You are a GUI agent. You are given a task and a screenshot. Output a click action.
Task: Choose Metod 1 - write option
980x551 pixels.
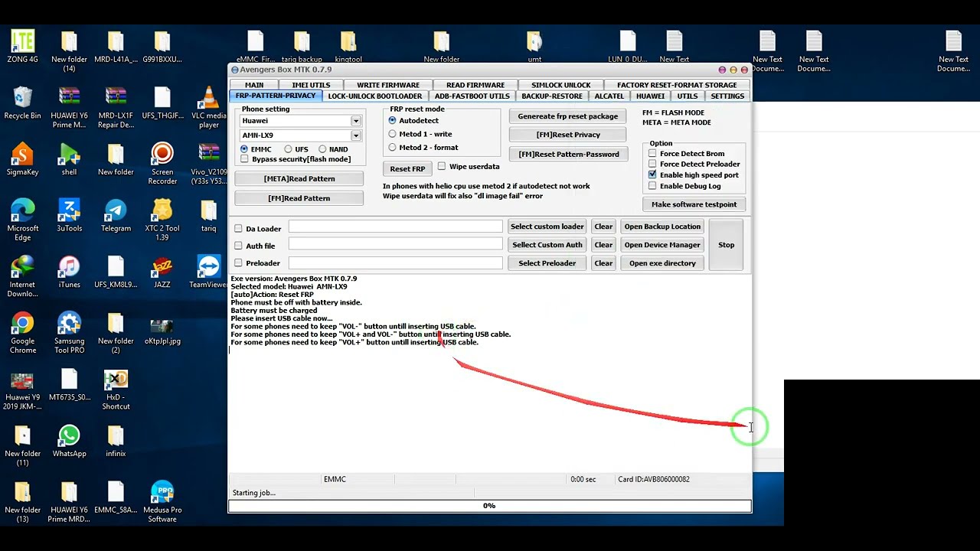pyautogui.click(x=392, y=134)
